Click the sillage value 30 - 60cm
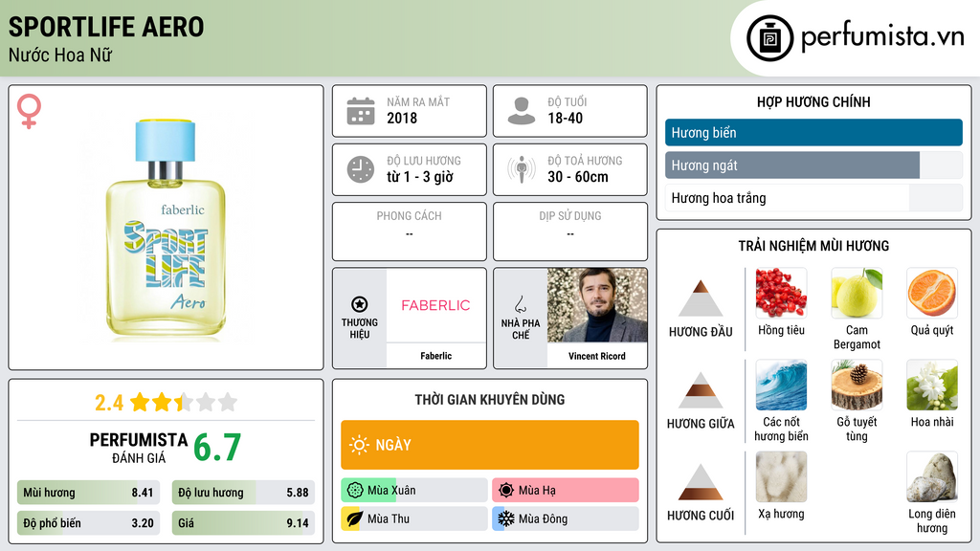Viewport: 980px width, 551px height. click(577, 177)
